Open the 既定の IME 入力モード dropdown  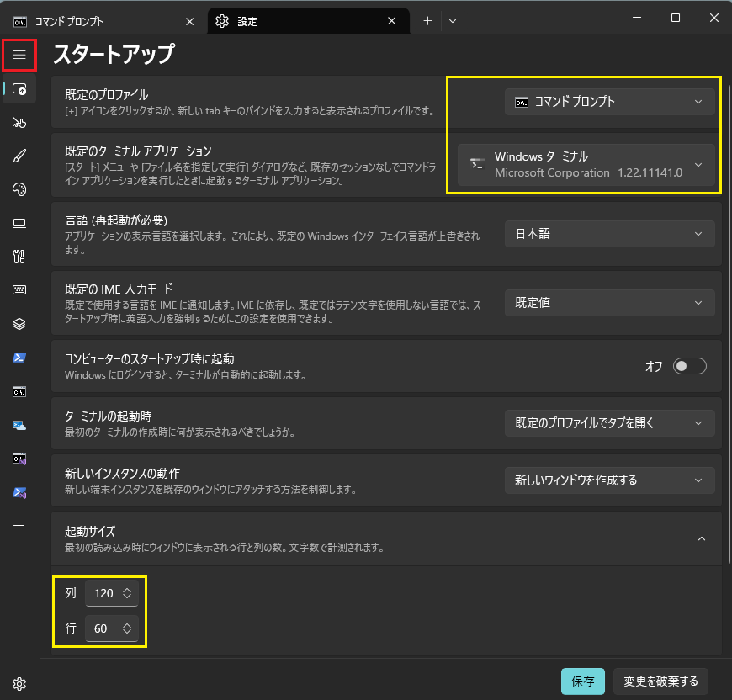click(x=610, y=303)
